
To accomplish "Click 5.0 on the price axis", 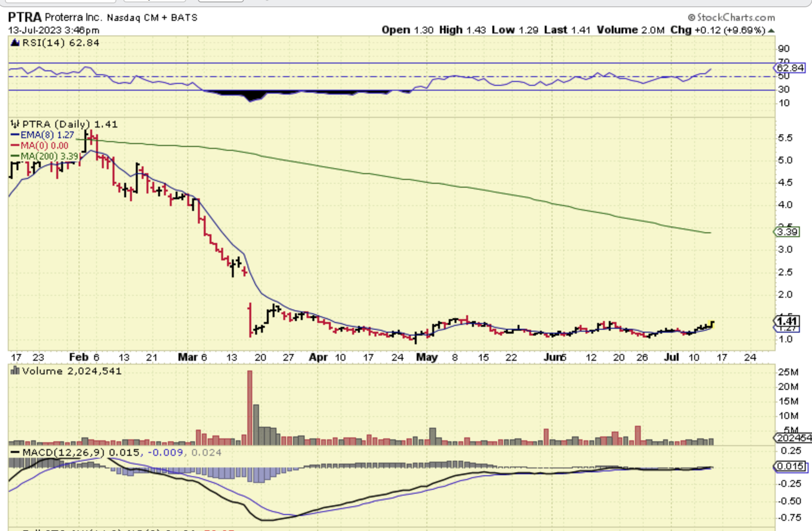I will point(785,160).
